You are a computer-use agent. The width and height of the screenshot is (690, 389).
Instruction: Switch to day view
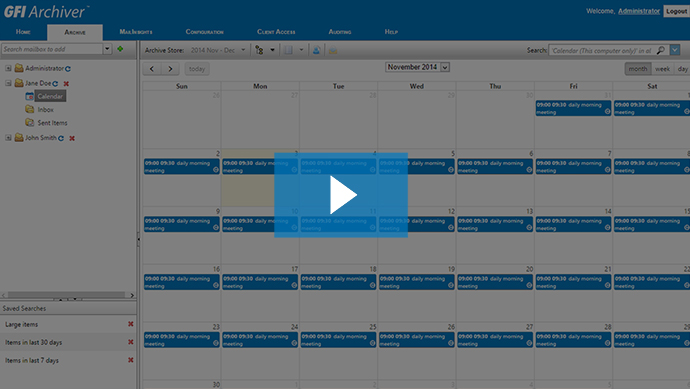(x=683, y=69)
